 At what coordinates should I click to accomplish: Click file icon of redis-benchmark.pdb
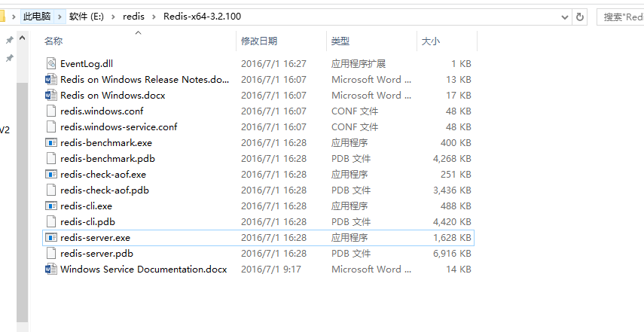tap(51, 158)
